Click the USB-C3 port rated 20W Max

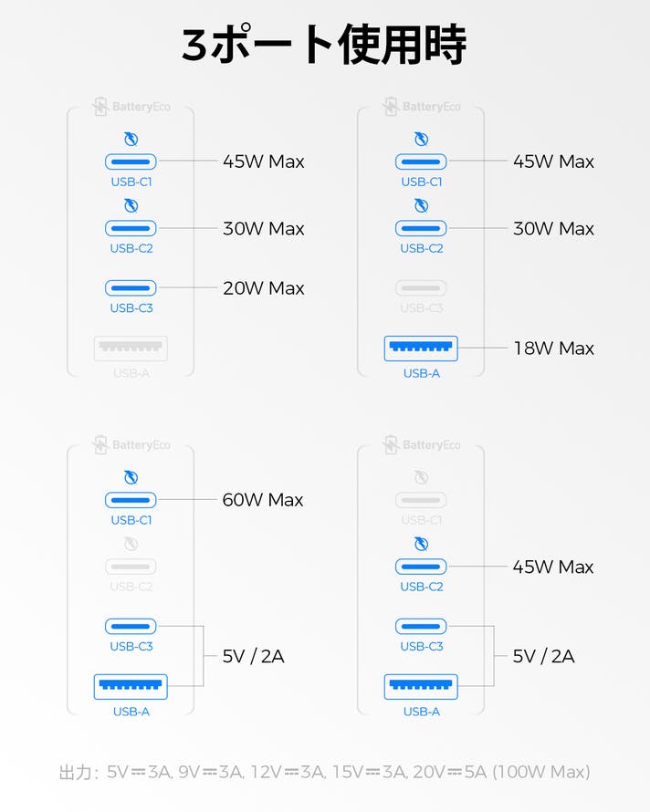(x=131, y=288)
